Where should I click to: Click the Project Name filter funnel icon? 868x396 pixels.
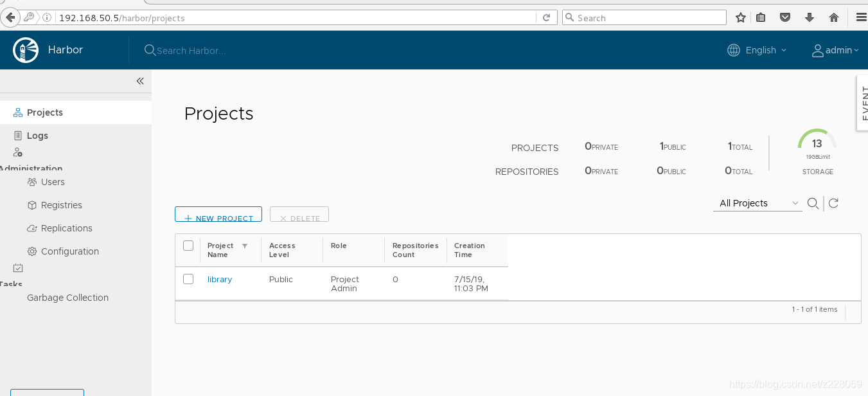coord(245,246)
